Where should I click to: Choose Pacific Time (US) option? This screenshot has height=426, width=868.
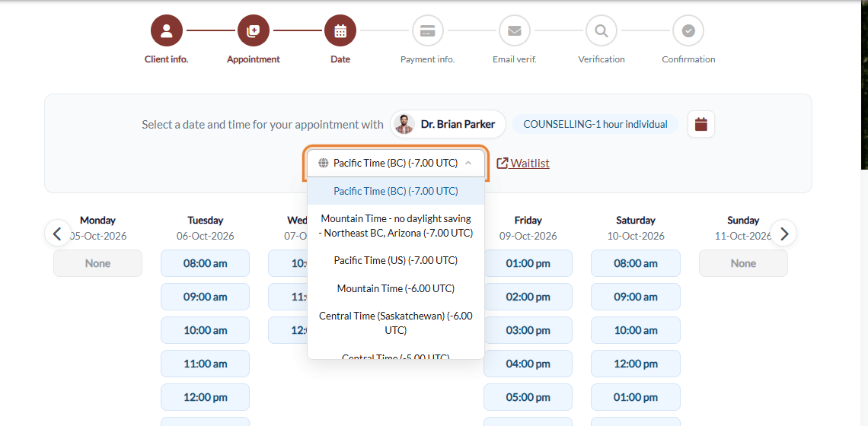[396, 260]
